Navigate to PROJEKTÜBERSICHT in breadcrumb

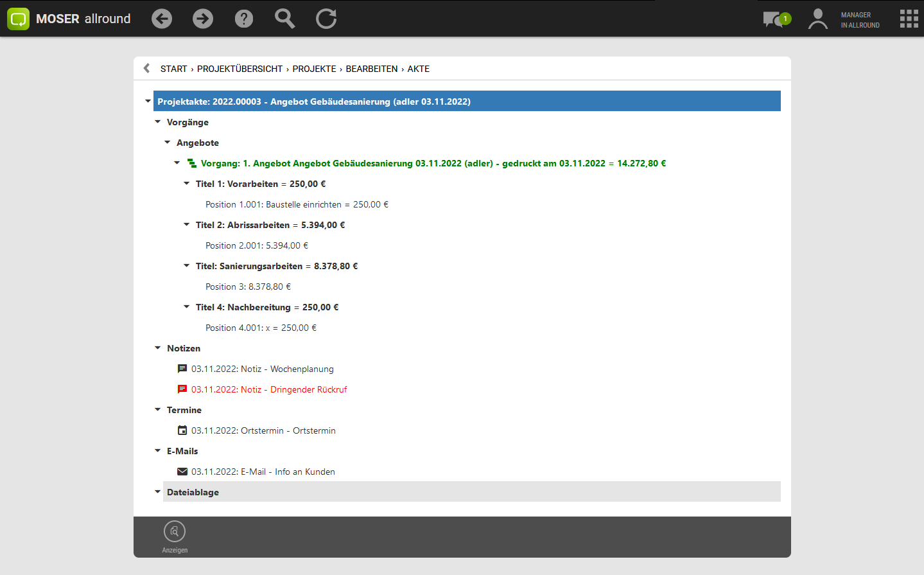click(x=240, y=69)
